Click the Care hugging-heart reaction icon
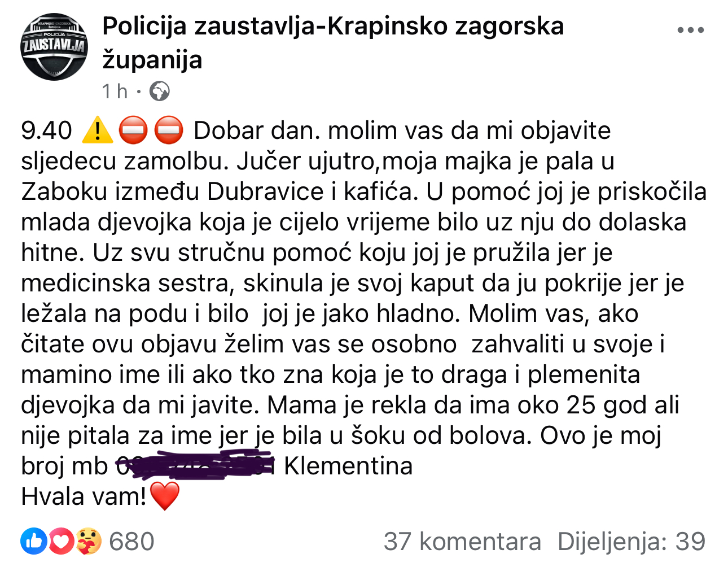The image size is (728, 580). 88,542
